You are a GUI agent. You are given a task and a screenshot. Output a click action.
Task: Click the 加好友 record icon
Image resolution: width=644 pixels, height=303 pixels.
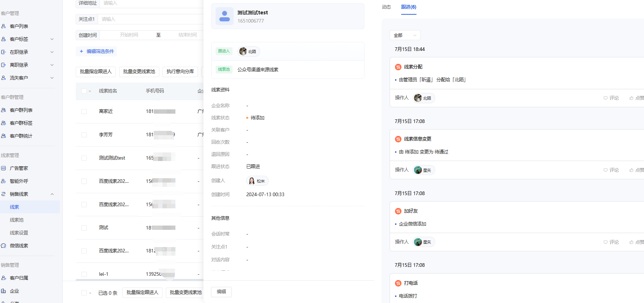[398, 211]
